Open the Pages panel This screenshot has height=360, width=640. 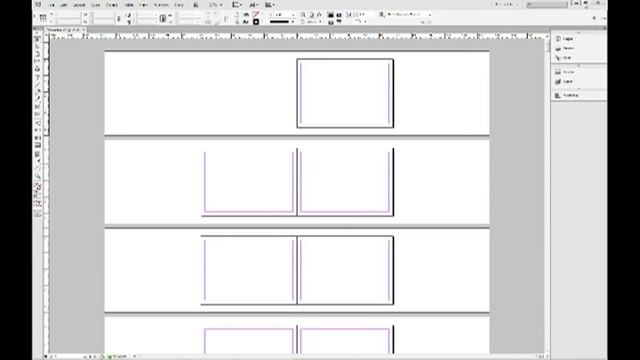click(564, 39)
